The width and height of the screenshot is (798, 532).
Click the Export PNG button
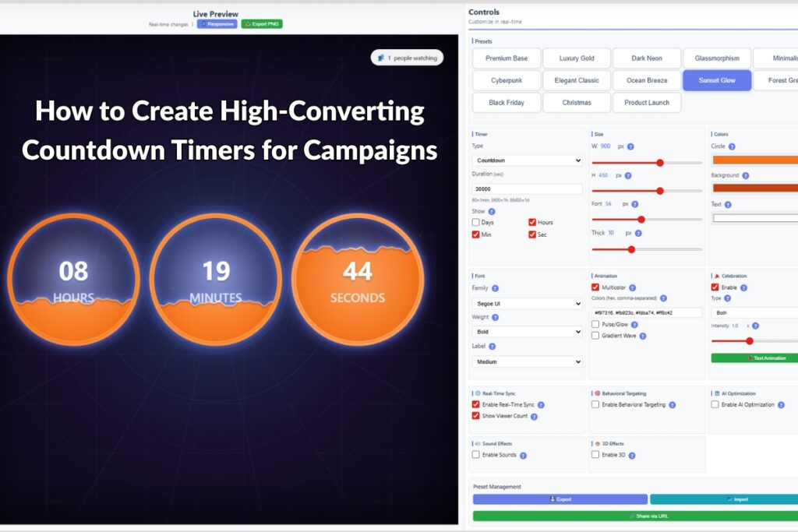pyautogui.click(x=263, y=24)
